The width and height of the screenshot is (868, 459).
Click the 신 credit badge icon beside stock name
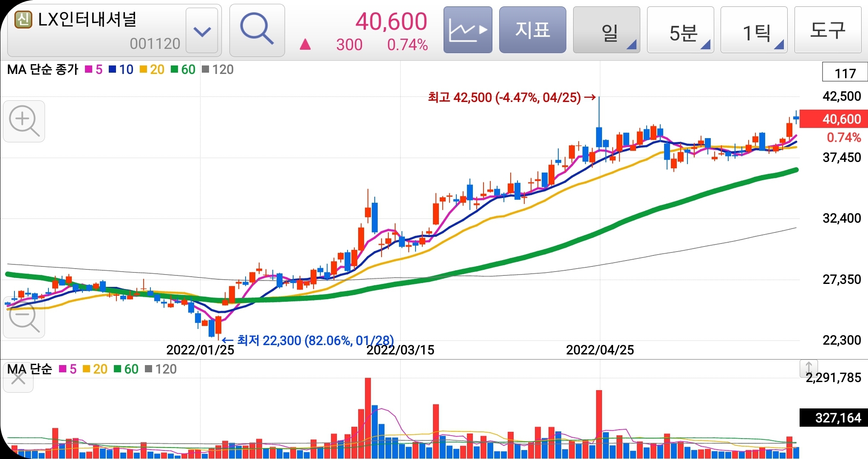pos(23,20)
